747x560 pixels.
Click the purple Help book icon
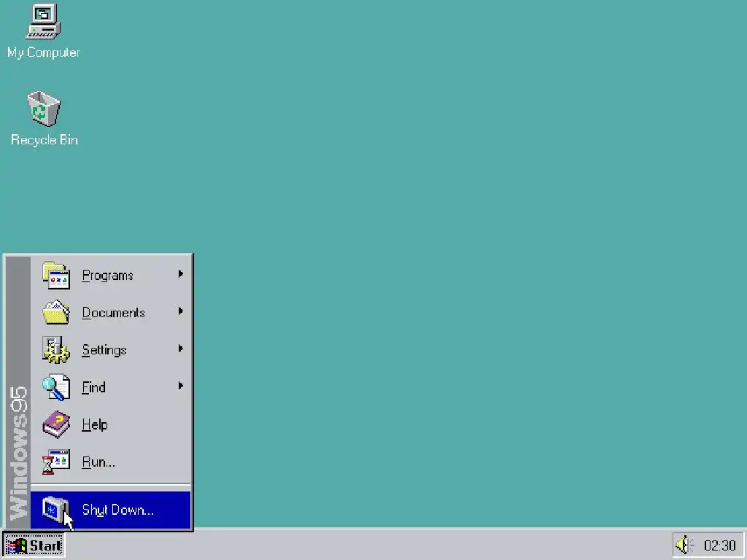[56, 424]
